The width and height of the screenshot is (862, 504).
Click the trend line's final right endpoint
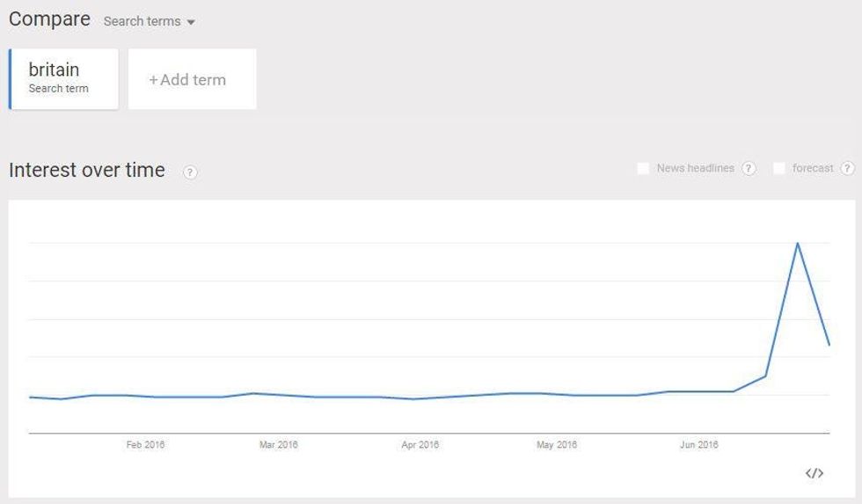(x=829, y=345)
